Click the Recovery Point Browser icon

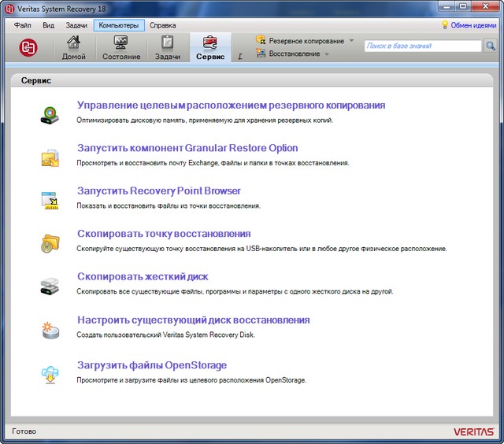pos(50,200)
